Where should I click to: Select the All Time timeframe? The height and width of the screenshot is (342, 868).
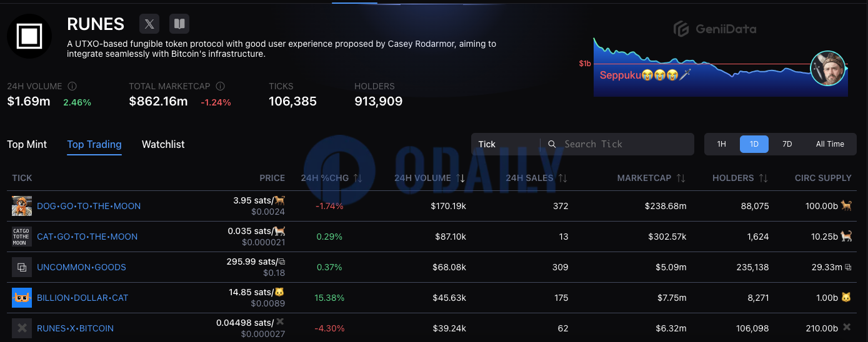[x=830, y=144]
